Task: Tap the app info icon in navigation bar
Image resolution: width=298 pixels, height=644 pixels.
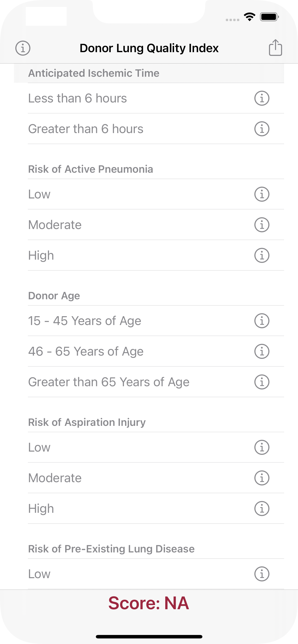Action: [x=23, y=48]
